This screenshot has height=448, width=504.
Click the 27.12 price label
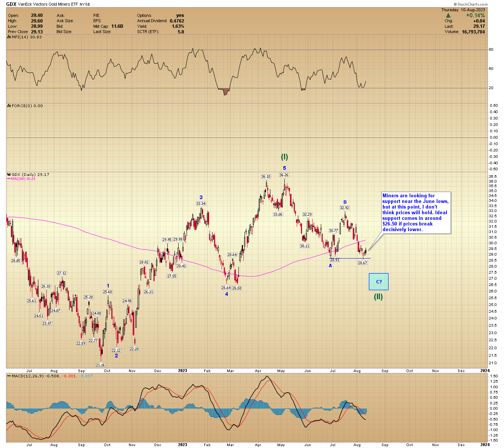[x=62, y=273]
